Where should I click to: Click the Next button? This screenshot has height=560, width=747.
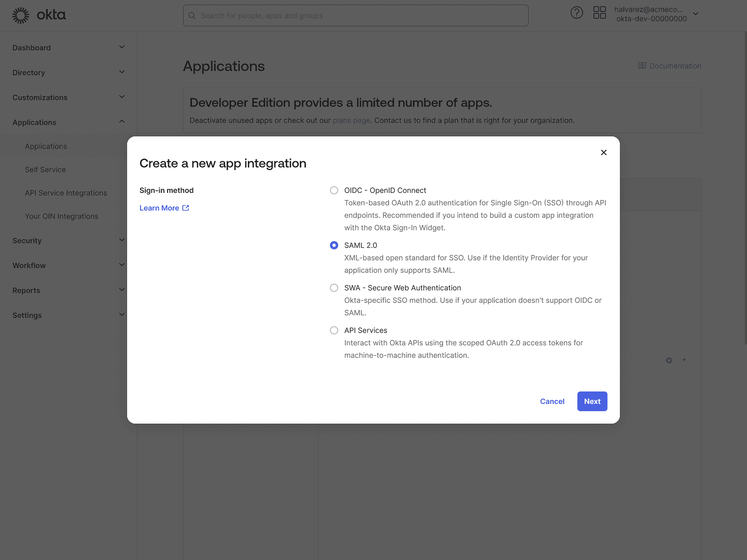point(592,401)
